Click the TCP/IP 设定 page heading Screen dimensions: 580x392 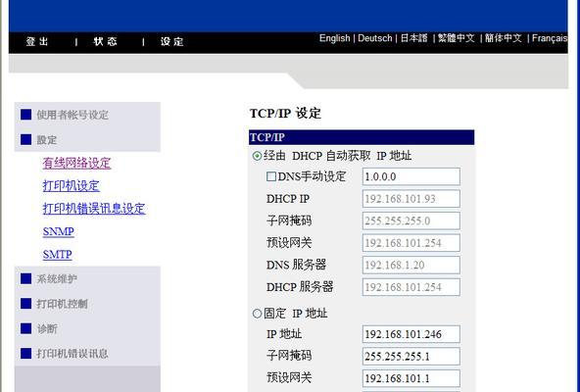[285, 114]
